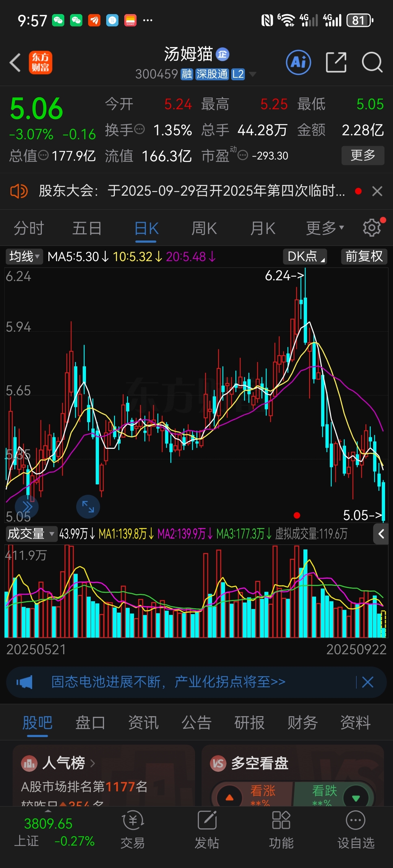Tap the 总值 info icon
The height and width of the screenshot is (868, 393).
coord(43,156)
